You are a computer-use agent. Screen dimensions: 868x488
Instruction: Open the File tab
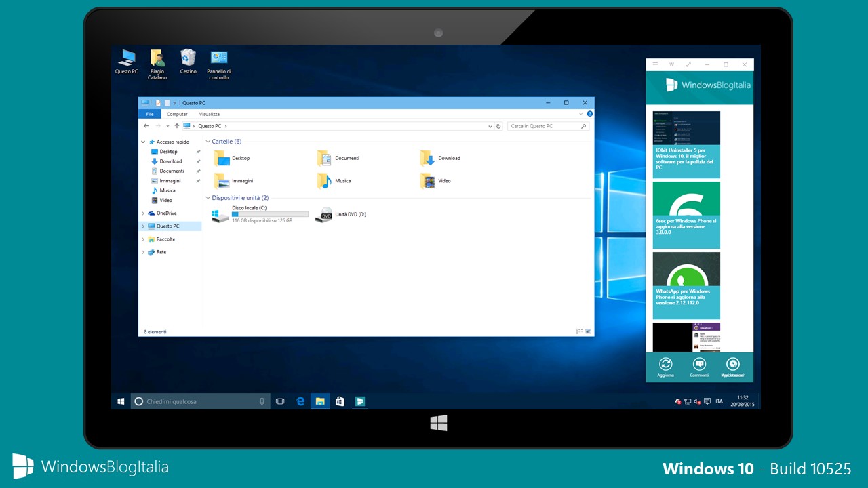click(x=150, y=114)
